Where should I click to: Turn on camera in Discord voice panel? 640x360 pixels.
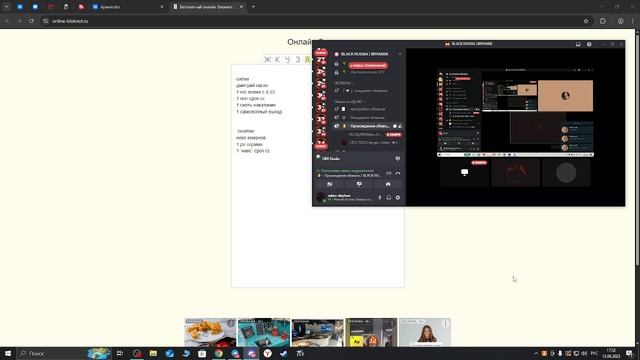pos(330,184)
